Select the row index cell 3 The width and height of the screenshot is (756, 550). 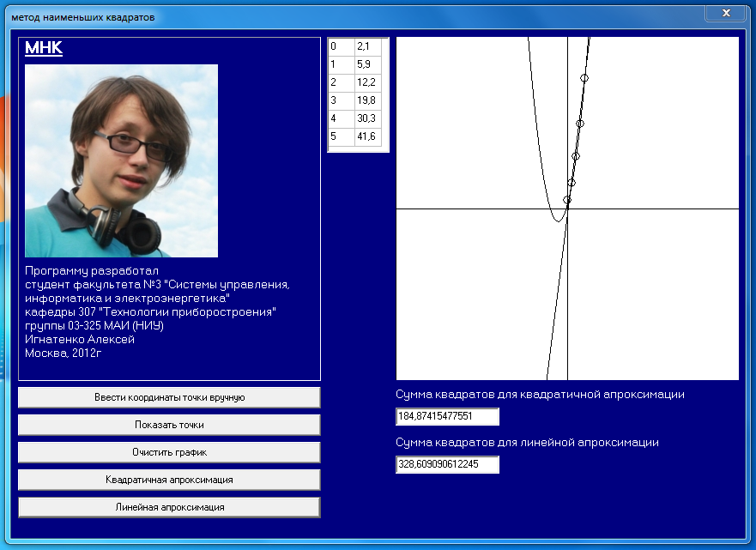(342, 100)
